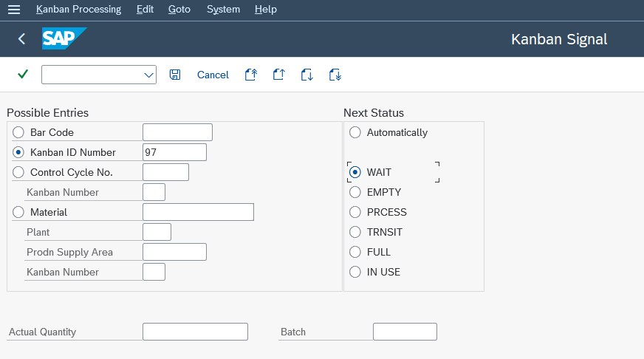This screenshot has height=359, width=644.
Task: Go to next page icon
Action: tap(306, 75)
